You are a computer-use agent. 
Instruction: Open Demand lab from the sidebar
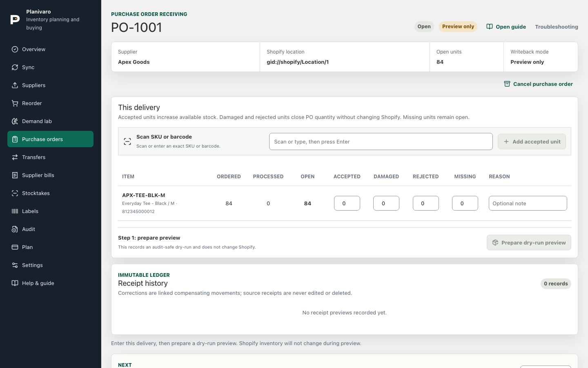coord(50,121)
